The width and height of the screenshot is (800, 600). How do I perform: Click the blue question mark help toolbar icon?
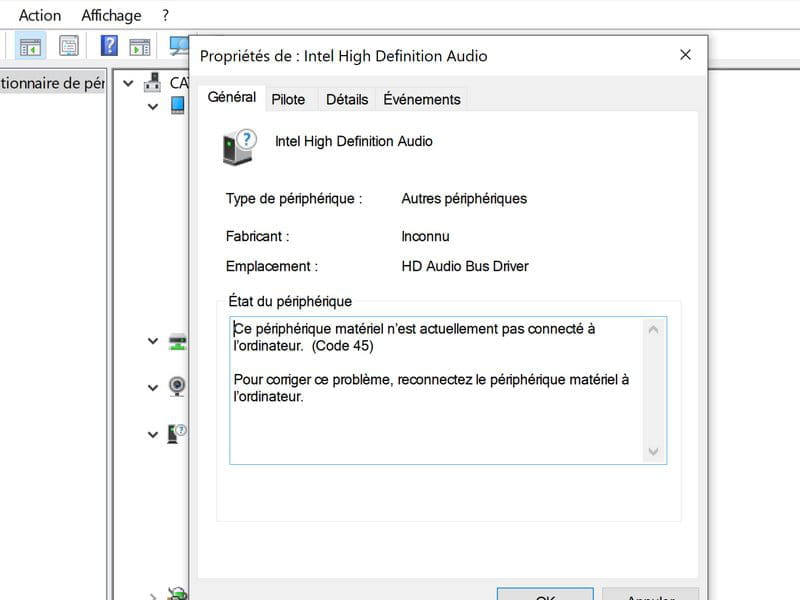109,46
